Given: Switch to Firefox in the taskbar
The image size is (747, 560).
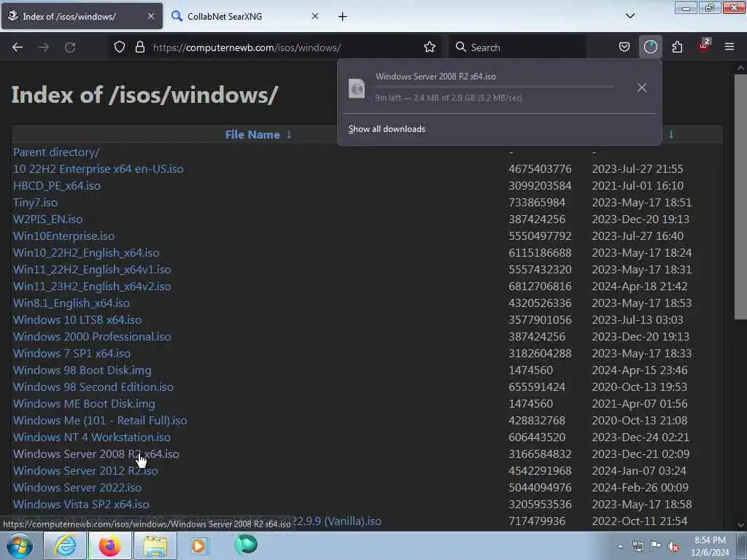Looking at the screenshot, I should click(x=110, y=545).
